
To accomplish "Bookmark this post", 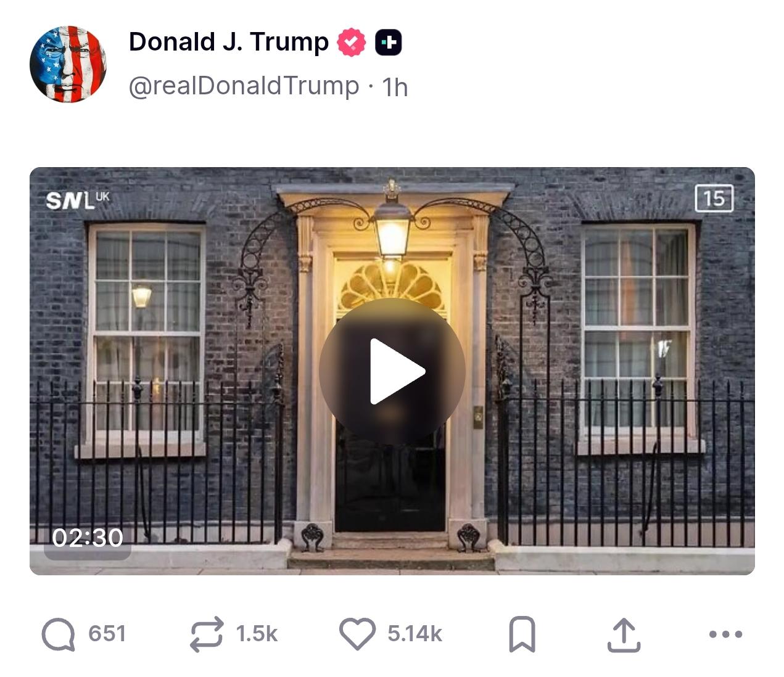I will pos(522,634).
